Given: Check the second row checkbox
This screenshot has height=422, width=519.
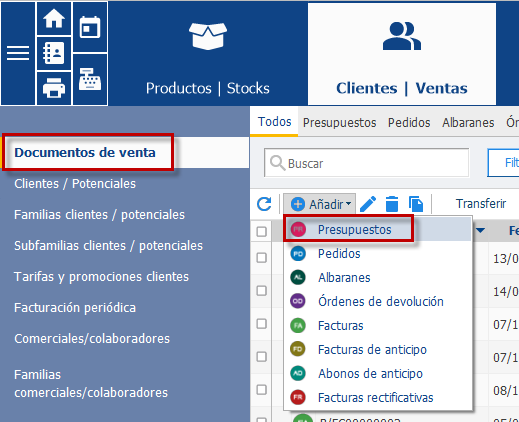Looking at the screenshot, I should pos(262,291).
